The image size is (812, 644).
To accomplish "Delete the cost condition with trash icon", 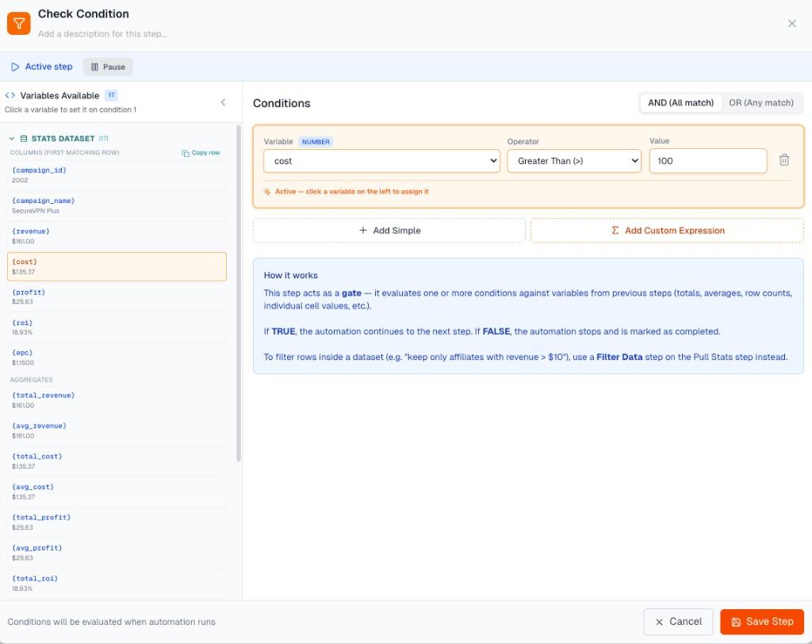I will tap(784, 160).
